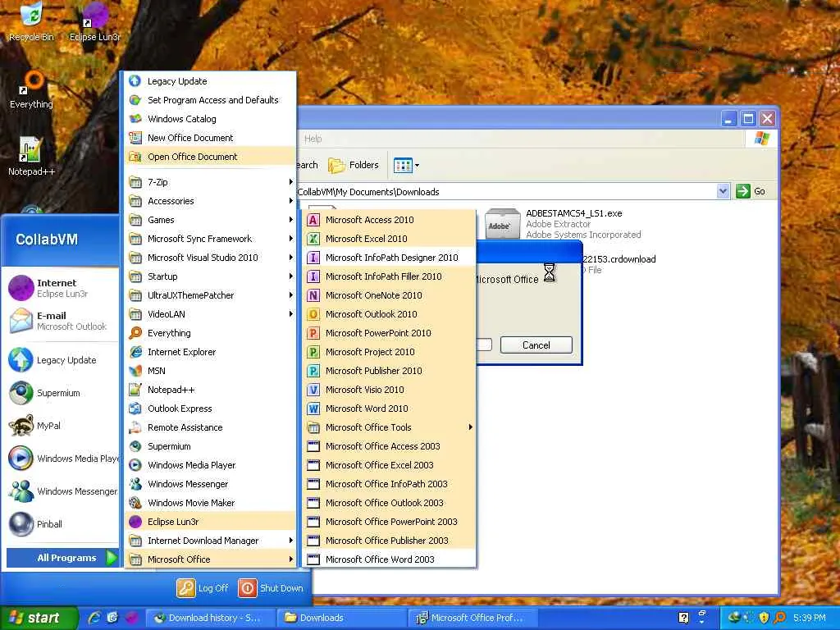This screenshot has width=840, height=630.
Task: Launch Microsoft OneNote 2010
Action: pyautogui.click(x=389, y=295)
